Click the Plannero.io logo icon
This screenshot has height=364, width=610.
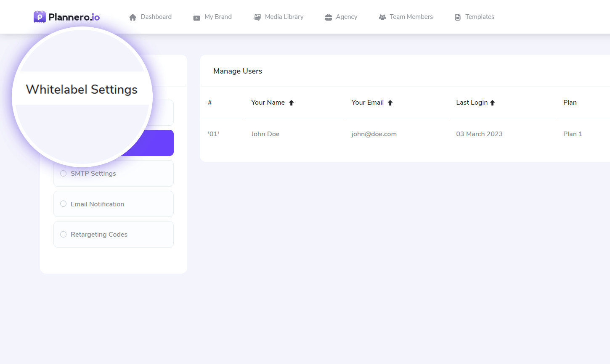coord(40,17)
